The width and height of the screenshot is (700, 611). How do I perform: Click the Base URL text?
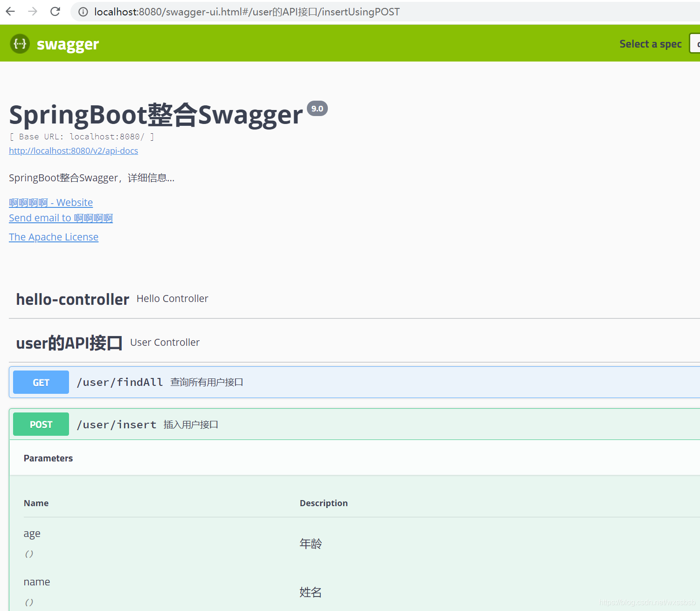(82, 137)
